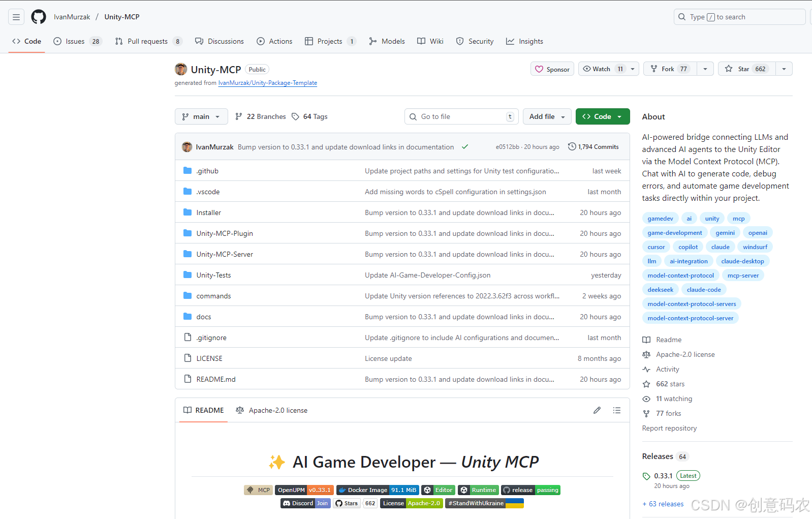This screenshot has width=812, height=519.
Task: Click the Docker Image badge
Action: 378,490
